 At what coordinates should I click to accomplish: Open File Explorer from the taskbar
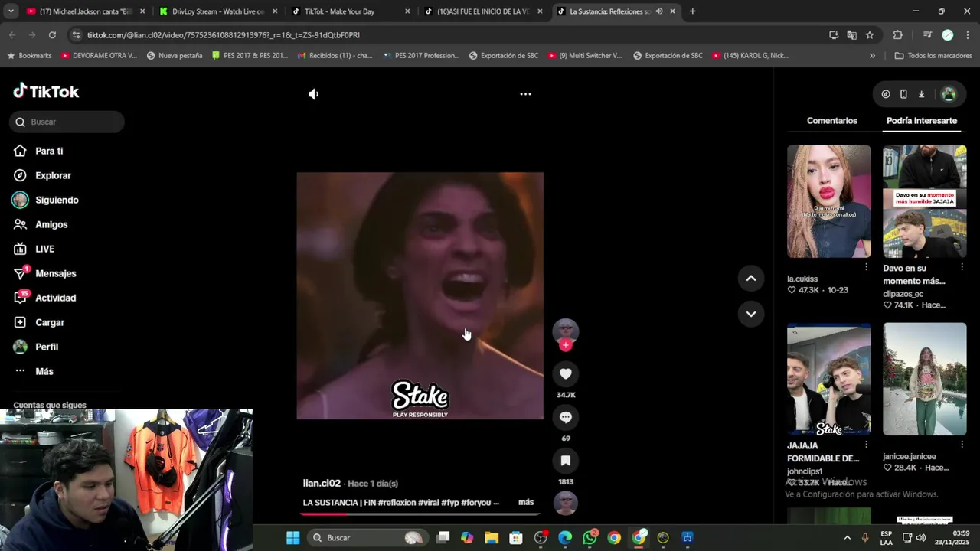tap(492, 538)
